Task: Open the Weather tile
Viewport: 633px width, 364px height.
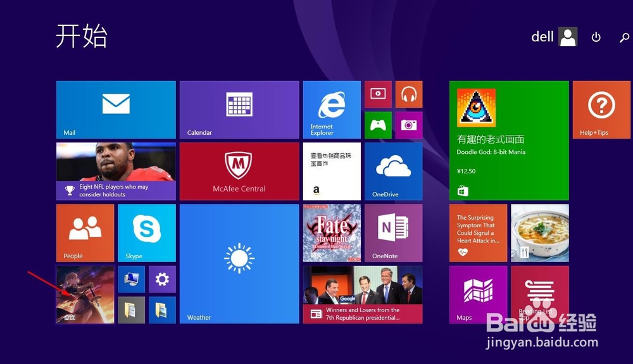Action: [239, 263]
